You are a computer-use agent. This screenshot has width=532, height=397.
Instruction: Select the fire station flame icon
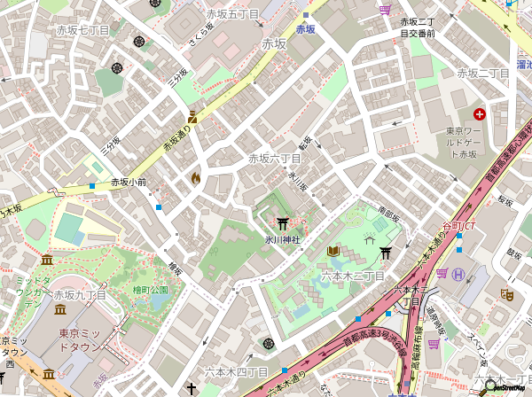[x=195, y=177]
